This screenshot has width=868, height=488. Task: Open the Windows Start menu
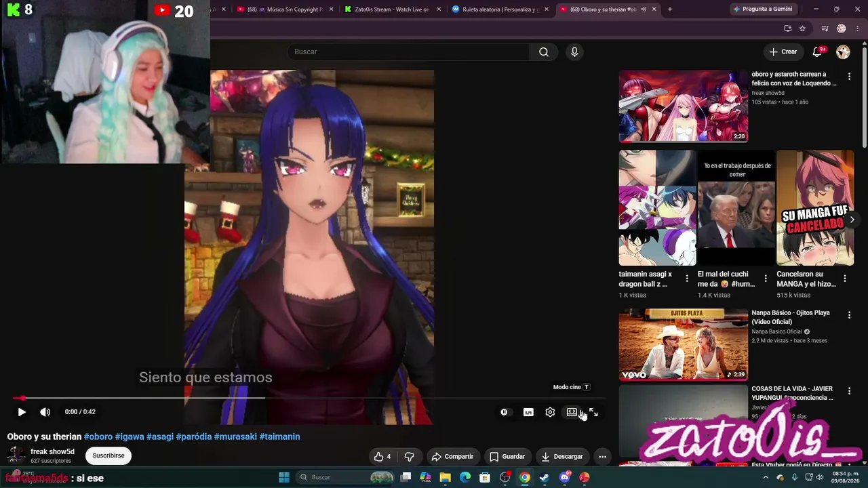pos(284,477)
